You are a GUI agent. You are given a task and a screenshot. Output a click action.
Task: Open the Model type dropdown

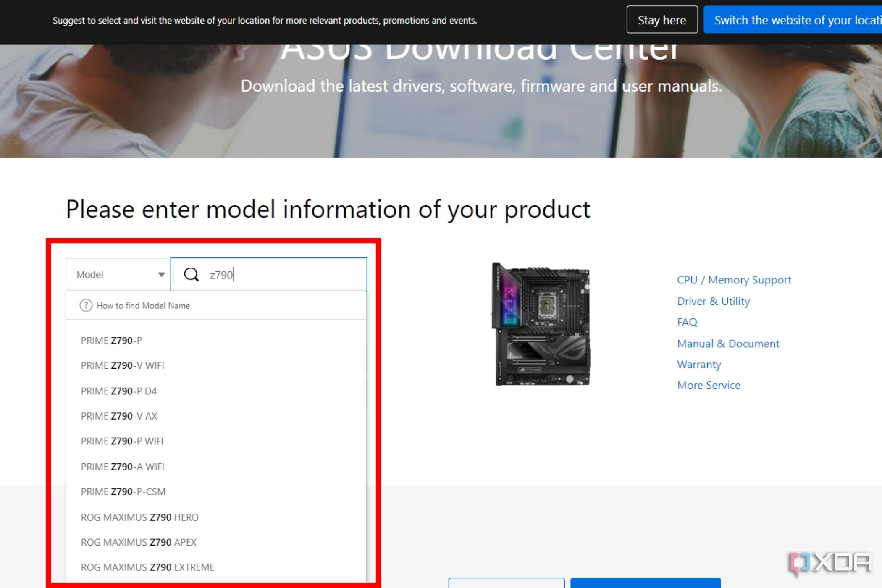118,275
